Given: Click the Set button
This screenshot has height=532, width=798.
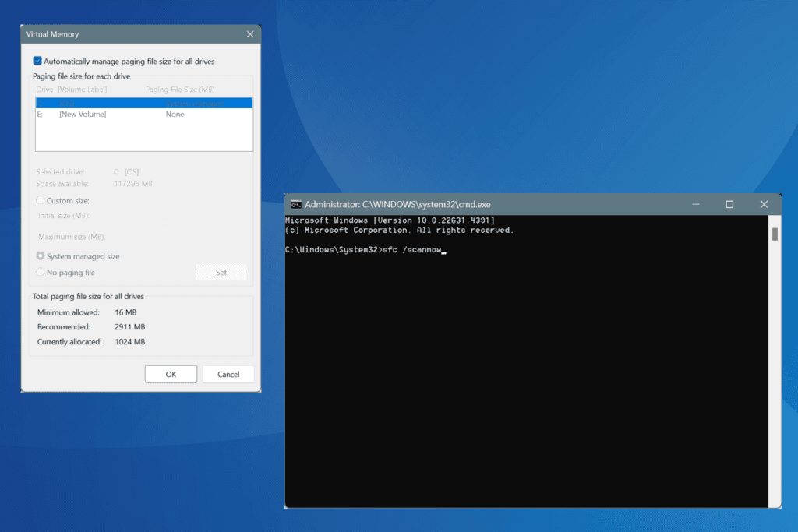Looking at the screenshot, I should 221,272.
